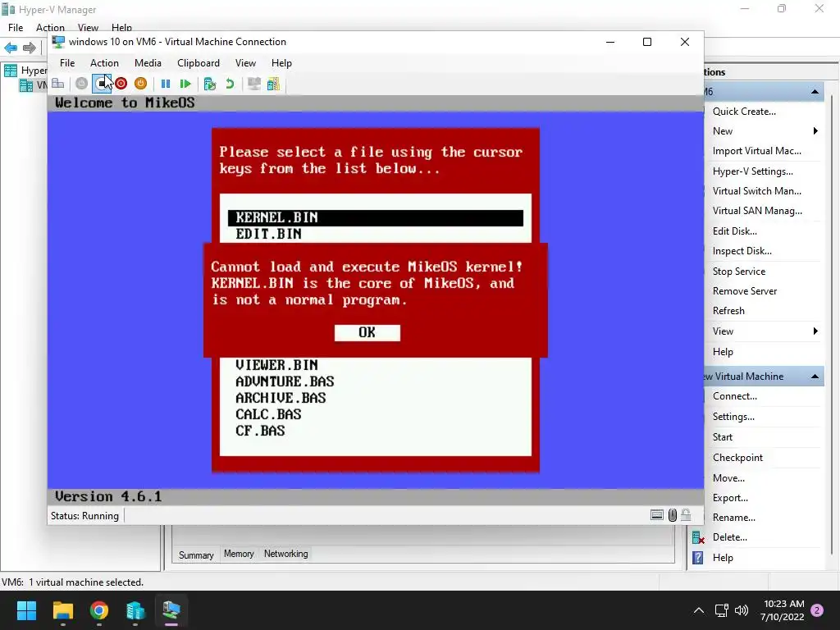Open Google Chrome from taskbar
Screen dimensions: 840x630
pos(99,610)
